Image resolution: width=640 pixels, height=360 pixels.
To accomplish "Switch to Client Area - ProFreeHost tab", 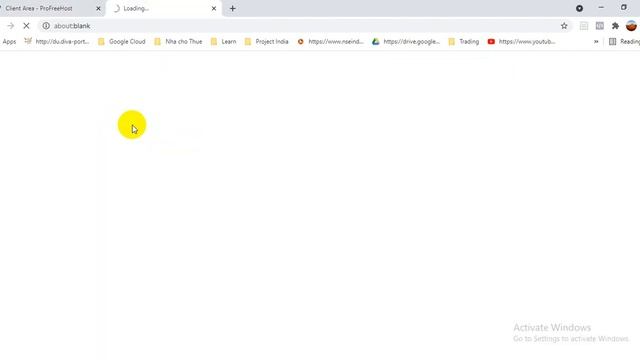I will [x=51, y=9].
